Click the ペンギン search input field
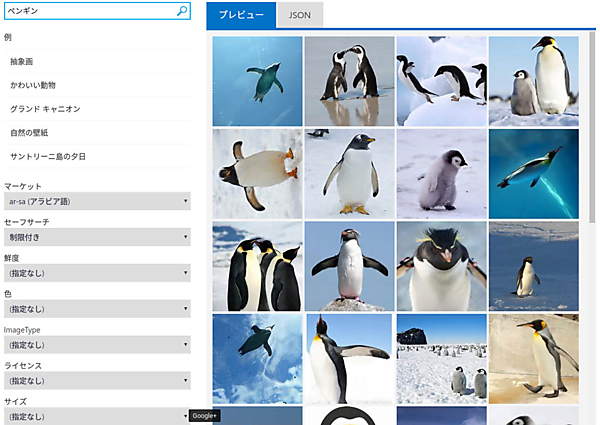Screen dimensions: 600x425 point(88,12)
